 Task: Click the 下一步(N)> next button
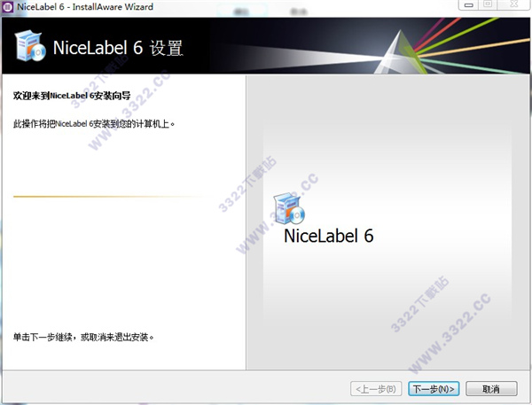(x=434, y=389)
